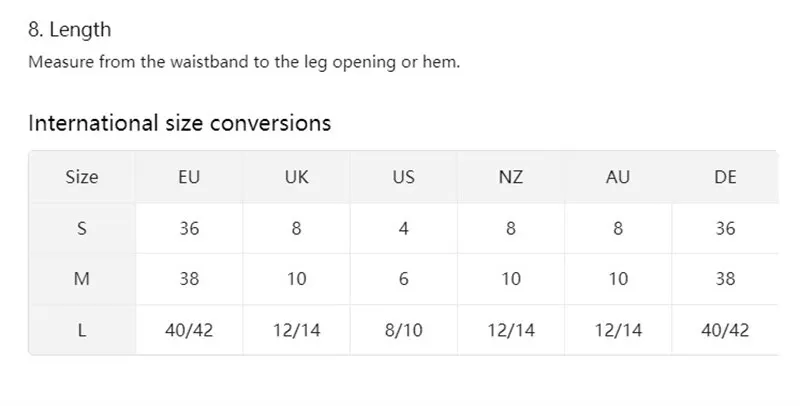Select the L size row label

pos(82,330)
